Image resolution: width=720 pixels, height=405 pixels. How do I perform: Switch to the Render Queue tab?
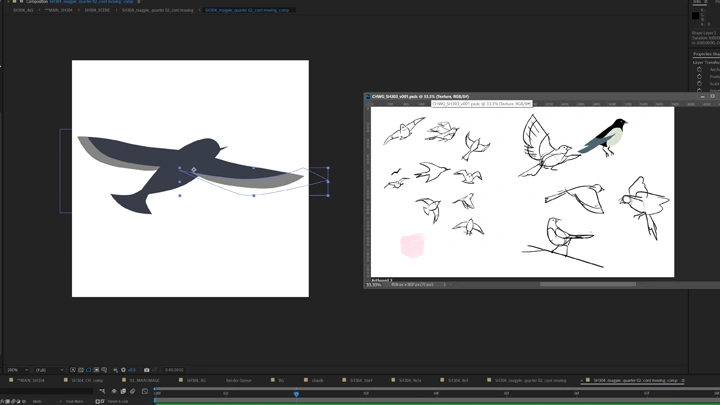[238, 381]
